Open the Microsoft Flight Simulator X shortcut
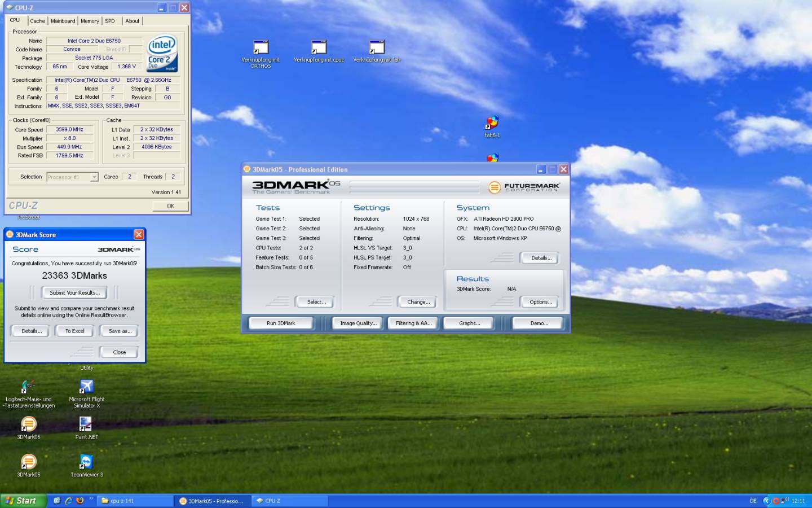This screenshot has height=508, width=812. point(86,387)
